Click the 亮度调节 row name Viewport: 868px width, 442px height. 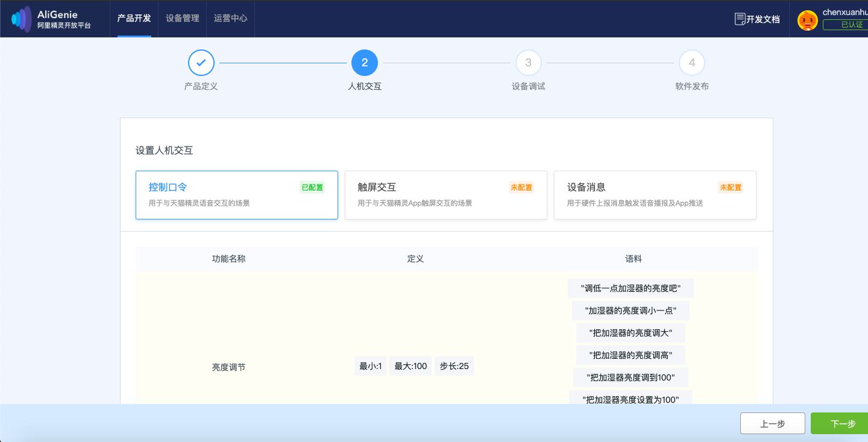[228, 367]
